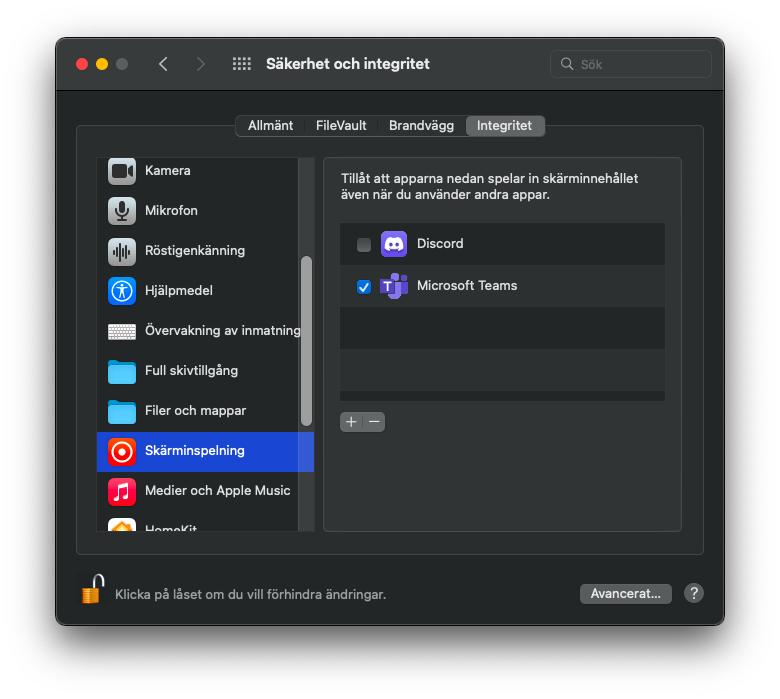780x699 pixels.
Task: Switch to the Brandvägg tab
Action: click(421, 125)
